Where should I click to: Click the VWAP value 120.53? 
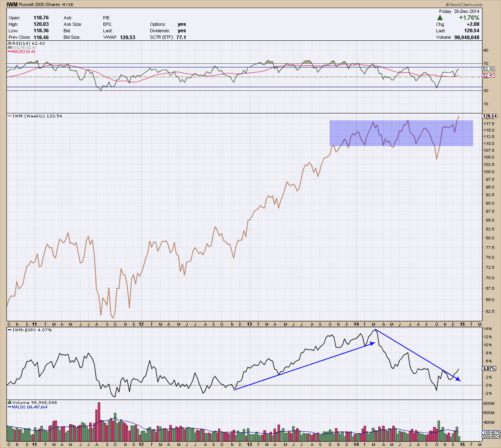[x=128, y=37]
